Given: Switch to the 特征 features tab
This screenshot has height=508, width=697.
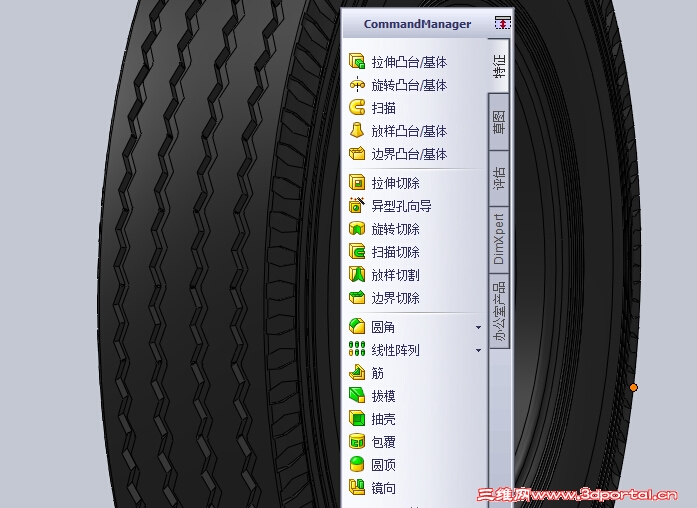Looking at the screenshot, I should [x=499, y=66].
